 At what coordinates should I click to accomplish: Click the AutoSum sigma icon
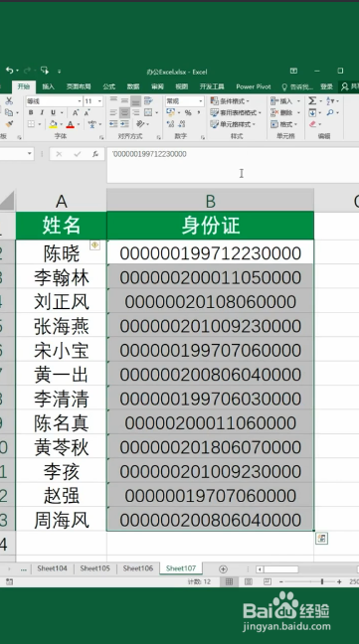[x=312, y=100]
